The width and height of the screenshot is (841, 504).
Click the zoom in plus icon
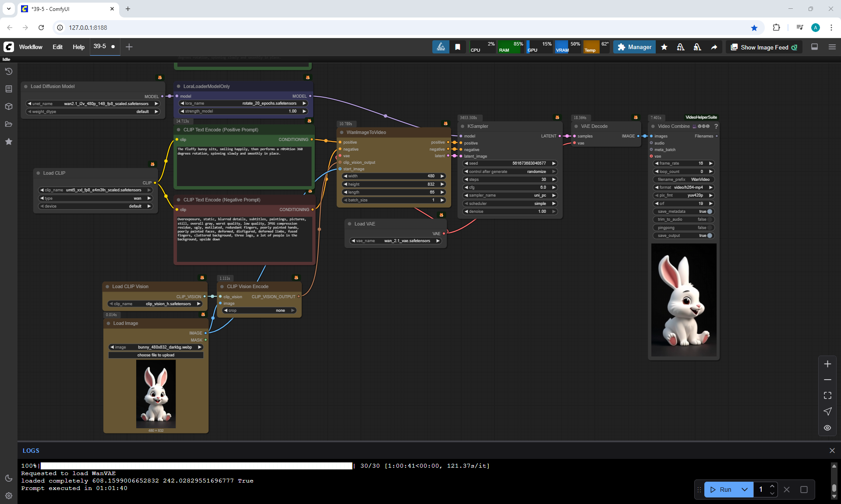coord(827,364)
